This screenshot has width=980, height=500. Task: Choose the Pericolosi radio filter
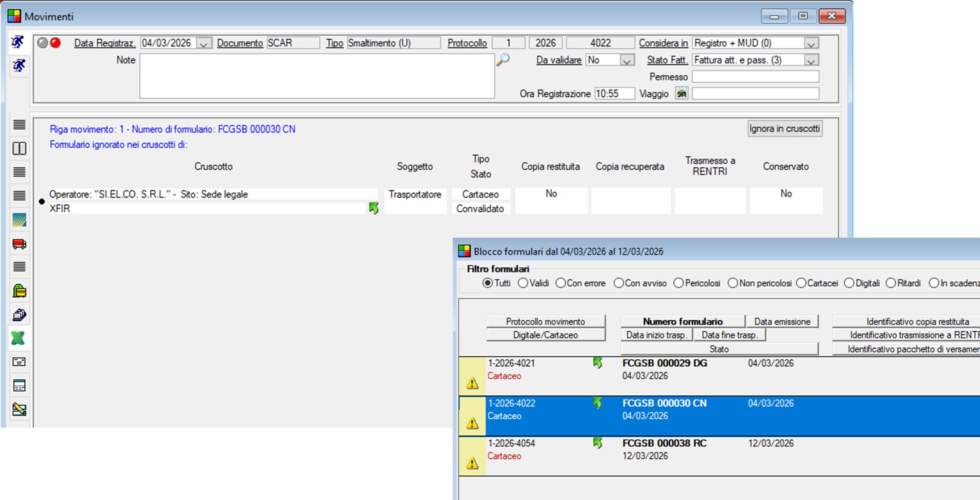(x=679, y=283)
